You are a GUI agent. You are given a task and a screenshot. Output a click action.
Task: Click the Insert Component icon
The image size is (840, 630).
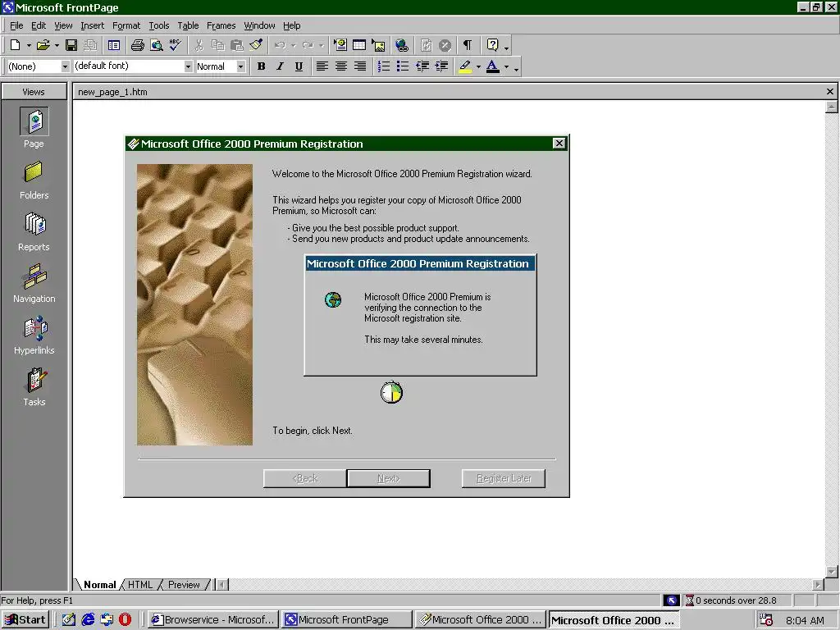pyautogui.click(x=340, y=46)
